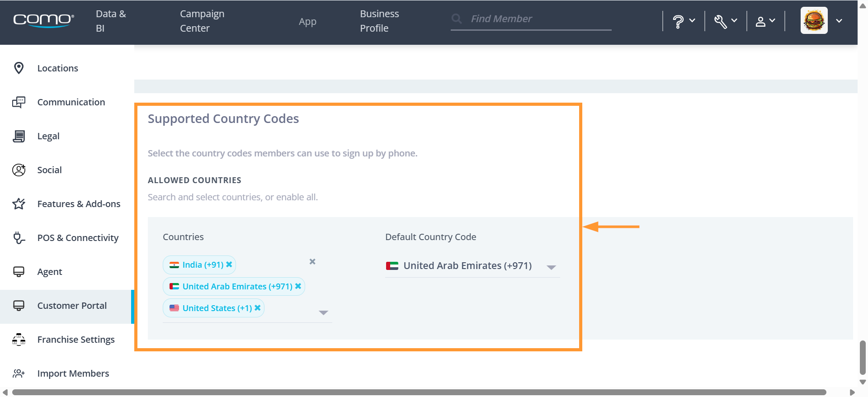The width and height of the screenshot is (868, 397).
Task: Click the Features & Add-ons star icon
Action: click(x=19, y=203)
